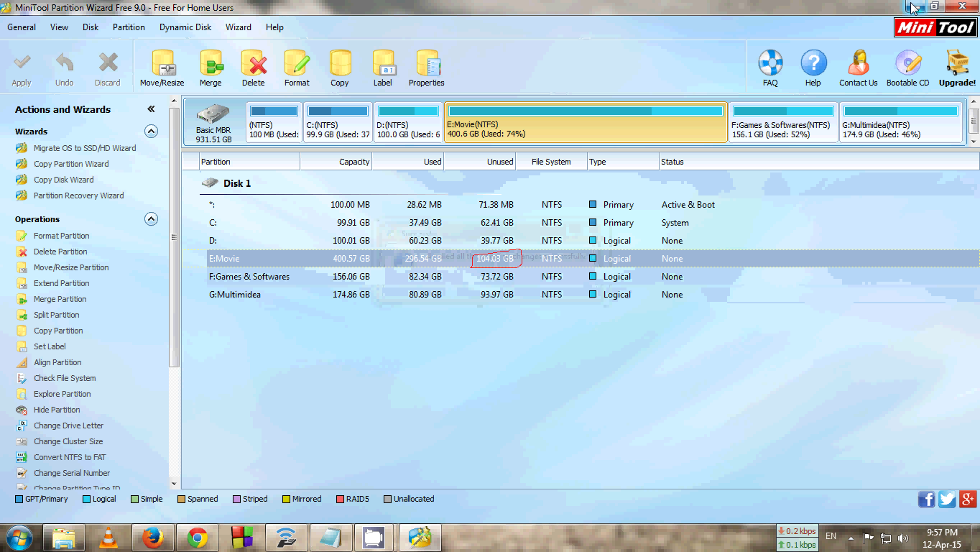980x552 pixels.
Task: Sort by the Capacity column header
Action: point(336,162)
